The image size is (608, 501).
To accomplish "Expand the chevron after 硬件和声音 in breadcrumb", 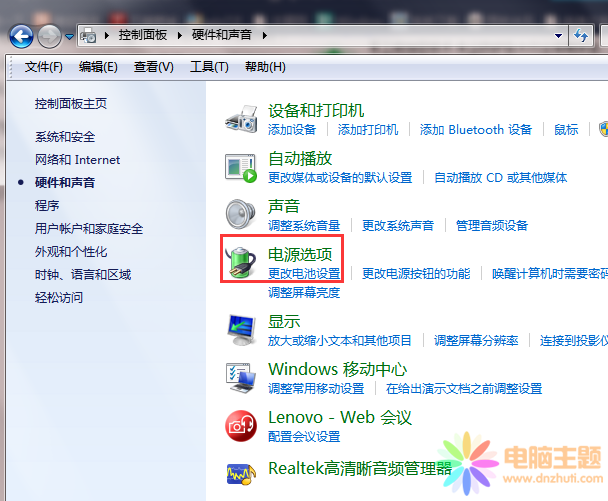I will tap(263, 35).
